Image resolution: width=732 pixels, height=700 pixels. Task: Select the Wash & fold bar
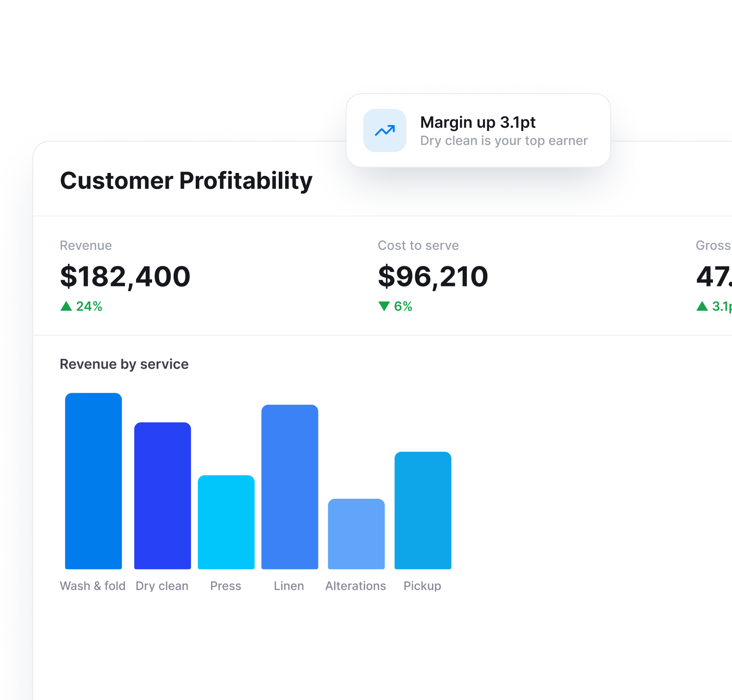pos(93,481)
